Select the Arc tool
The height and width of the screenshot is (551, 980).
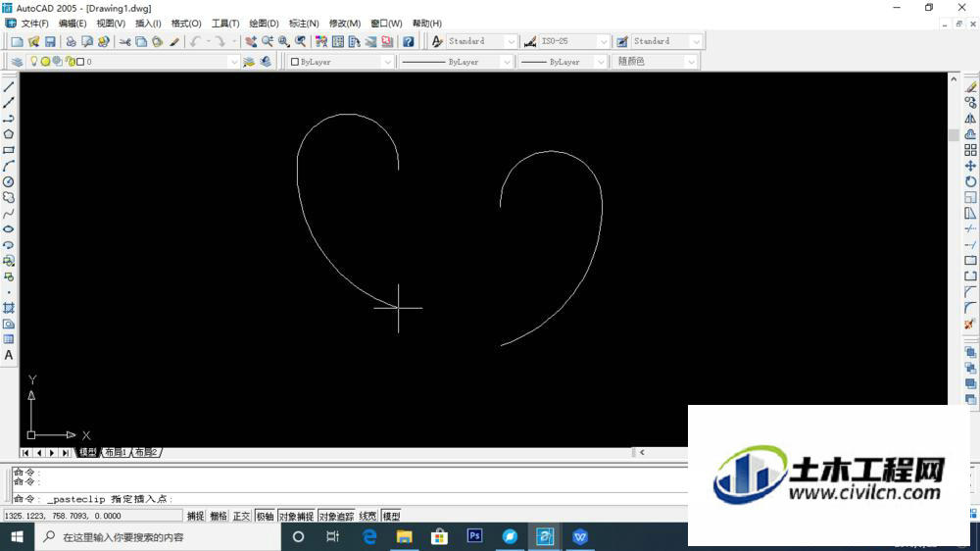(x=9, y=166)
